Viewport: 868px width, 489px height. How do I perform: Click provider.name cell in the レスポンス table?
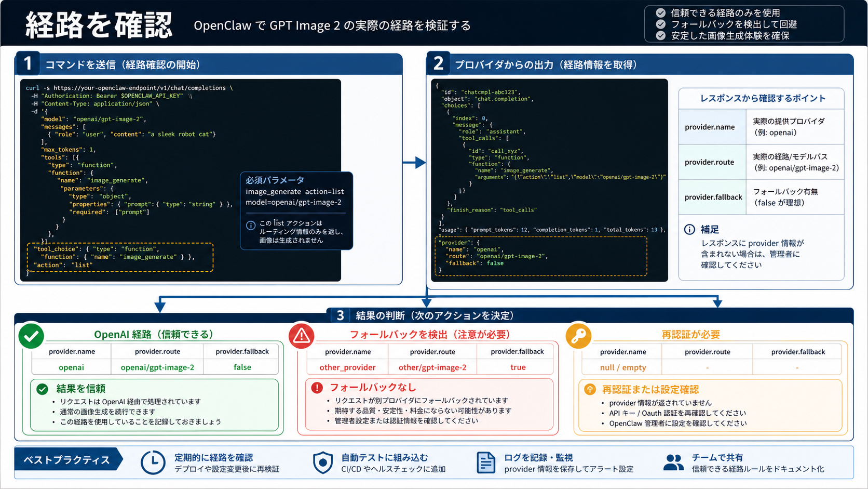point(712,127)
